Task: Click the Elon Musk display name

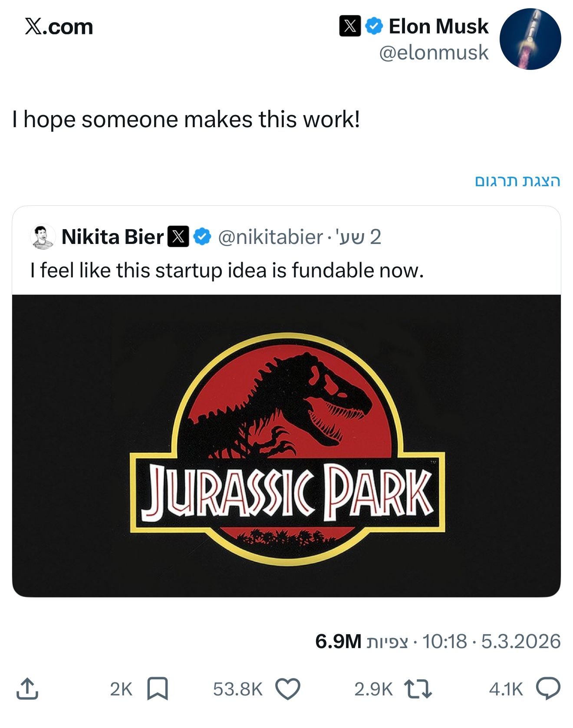Action: [438, 26]
